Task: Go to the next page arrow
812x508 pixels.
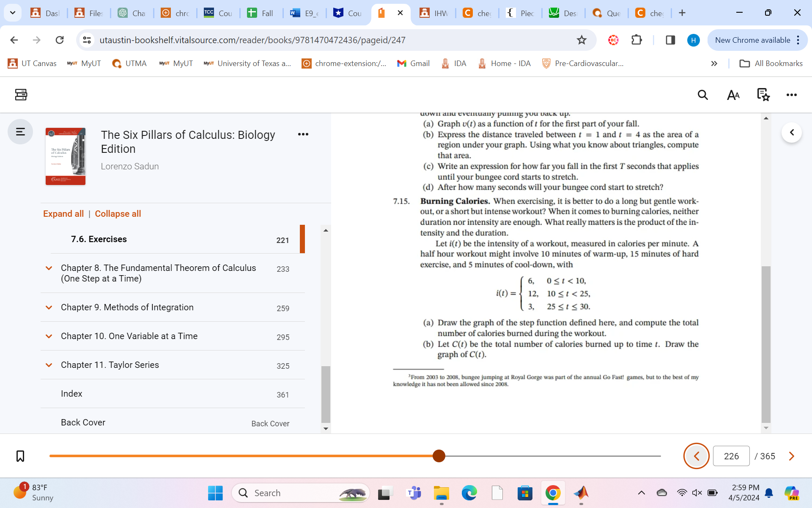Action: pyautogui.click(x=791, y=456)
